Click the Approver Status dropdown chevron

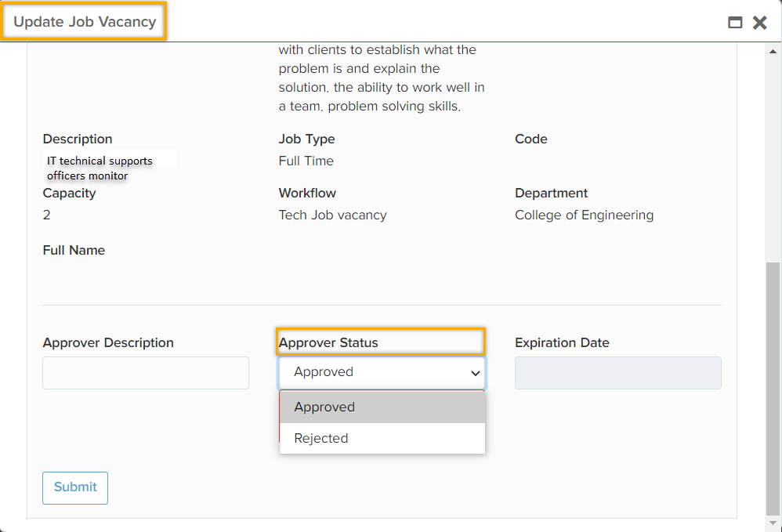click(x=475, y=373)
